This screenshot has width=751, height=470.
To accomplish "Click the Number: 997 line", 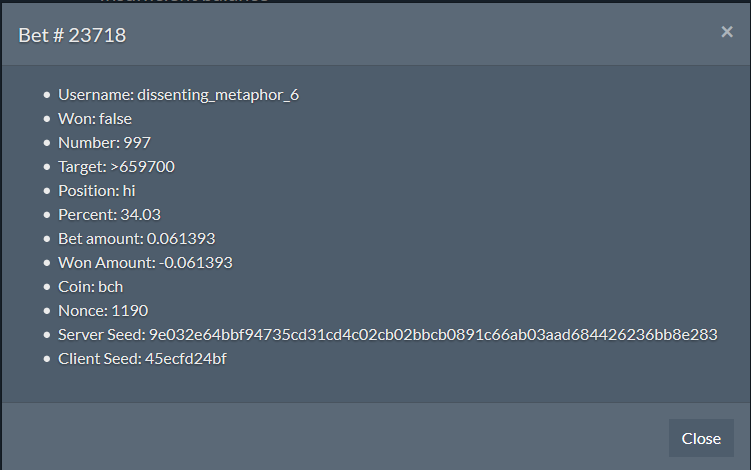I will pos(104,142).
